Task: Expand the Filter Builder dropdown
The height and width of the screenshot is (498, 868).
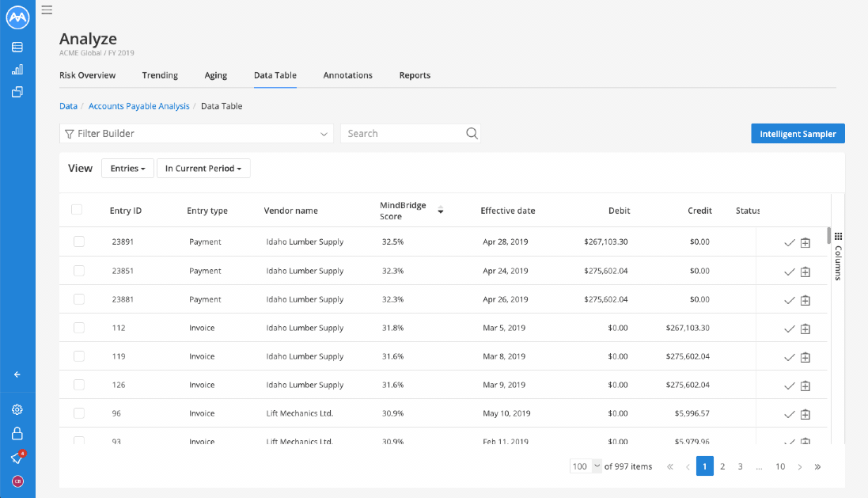Action: coord(196,134)
